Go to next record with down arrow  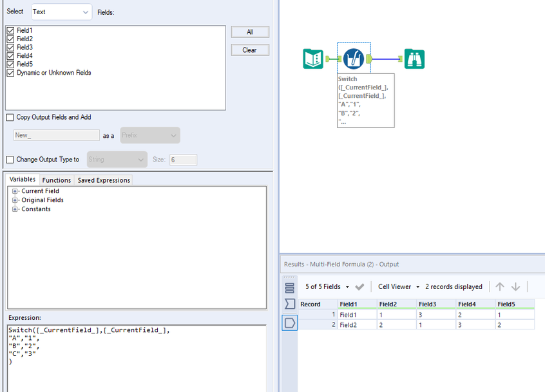(x=516, y=286)
